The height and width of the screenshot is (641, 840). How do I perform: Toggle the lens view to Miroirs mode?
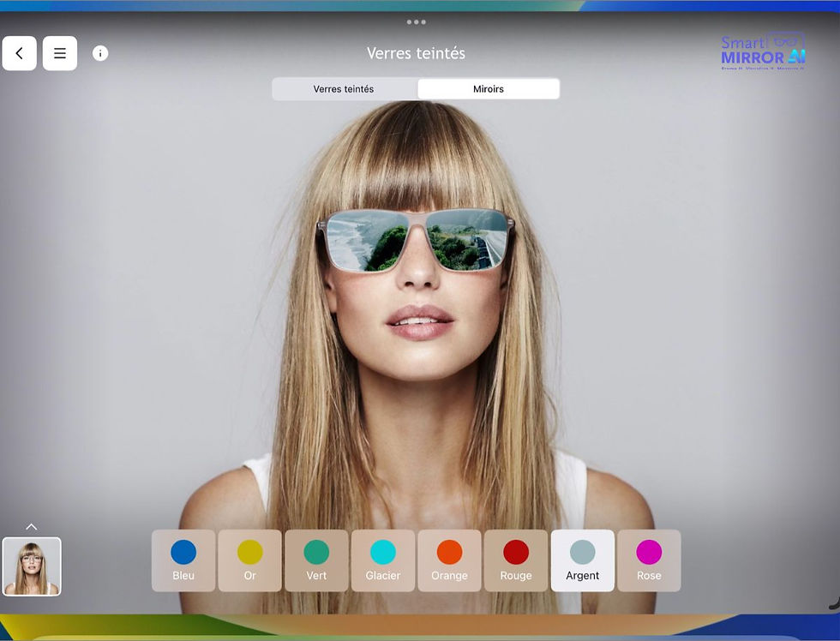(489, 88)
